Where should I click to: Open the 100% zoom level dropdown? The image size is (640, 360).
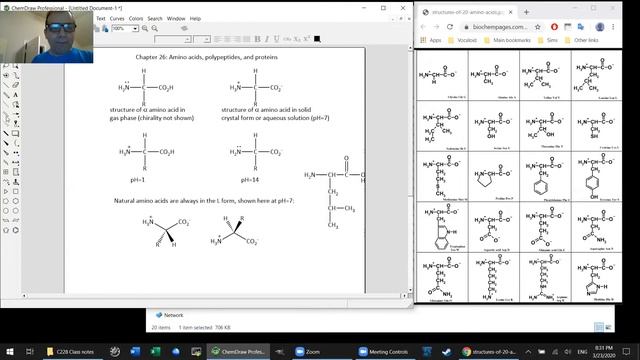pos(135,29)
